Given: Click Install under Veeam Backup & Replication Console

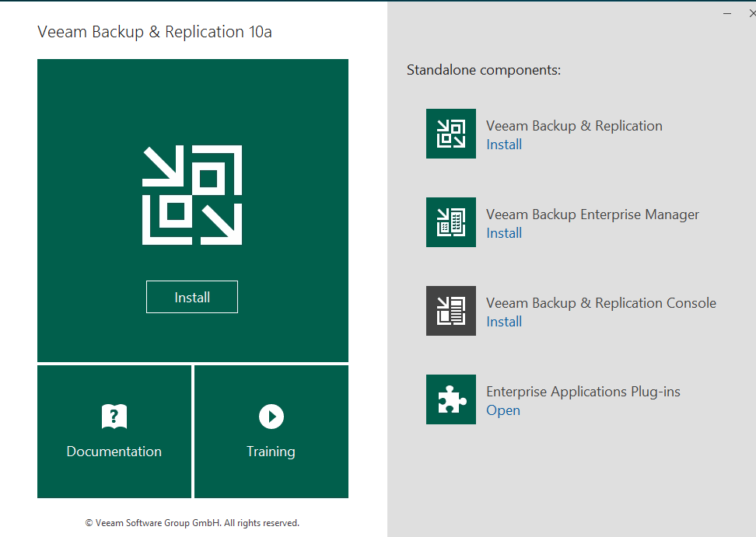Looking at the screenshot, I should coord(504,322).
